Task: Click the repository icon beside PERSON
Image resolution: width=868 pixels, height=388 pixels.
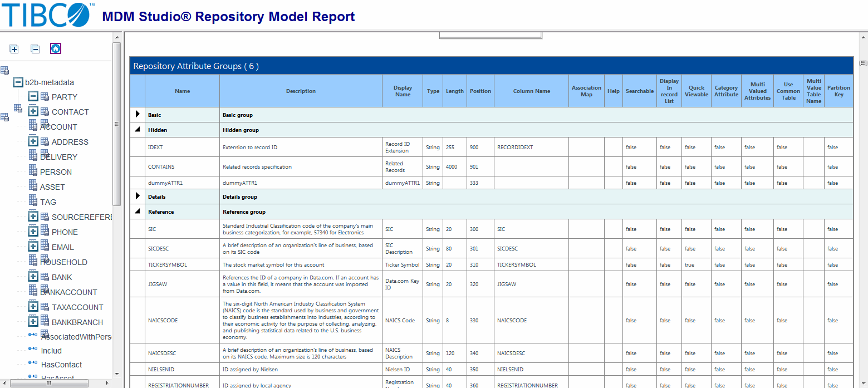Action: pos(33,170)
